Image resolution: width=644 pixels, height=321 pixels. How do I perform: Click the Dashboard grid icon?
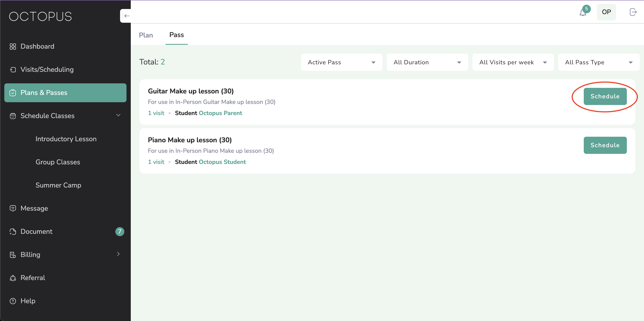tap(13, 46)
